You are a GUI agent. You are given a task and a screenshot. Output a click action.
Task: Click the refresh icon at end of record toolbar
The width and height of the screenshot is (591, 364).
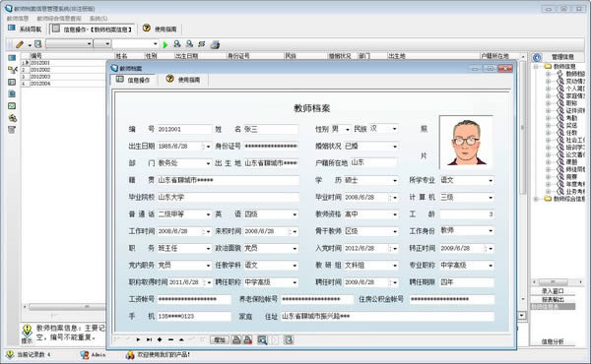click(x=289, y=340)
